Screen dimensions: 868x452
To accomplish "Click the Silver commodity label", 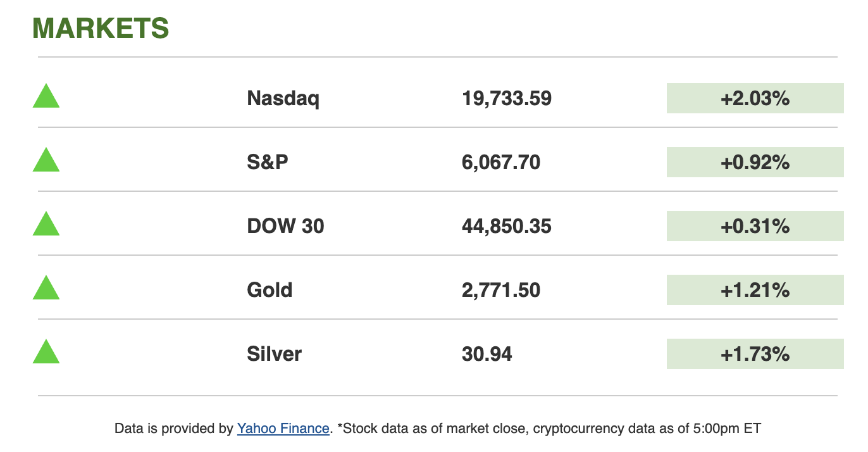I will [x=274, y=354].
